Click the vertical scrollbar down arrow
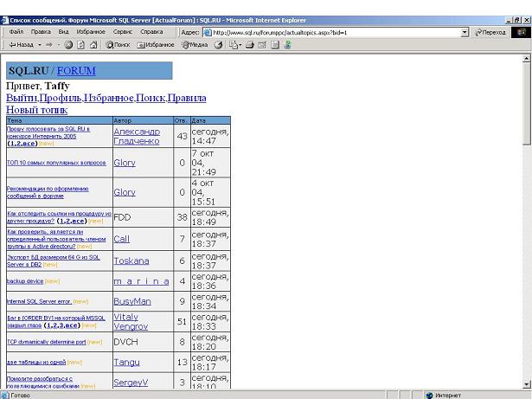Image resolution: width=532 pixels, height=399 pixels. [x=527, y=383]
